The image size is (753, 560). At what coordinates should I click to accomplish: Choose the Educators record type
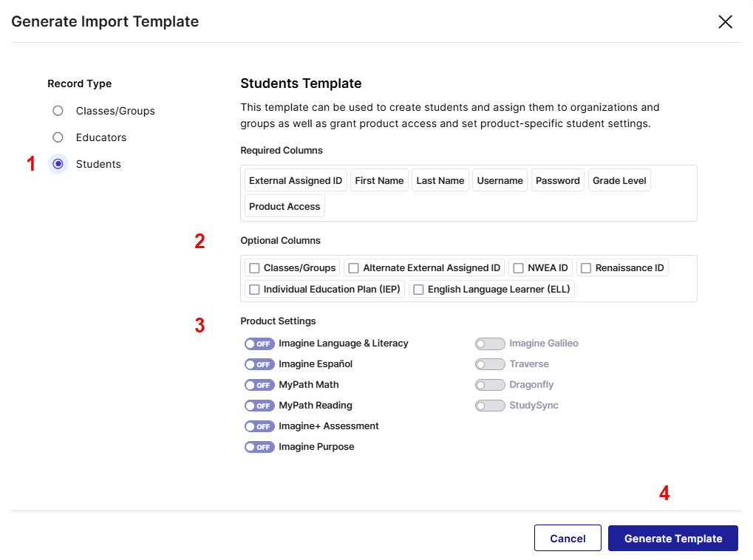tap(58, 137)
